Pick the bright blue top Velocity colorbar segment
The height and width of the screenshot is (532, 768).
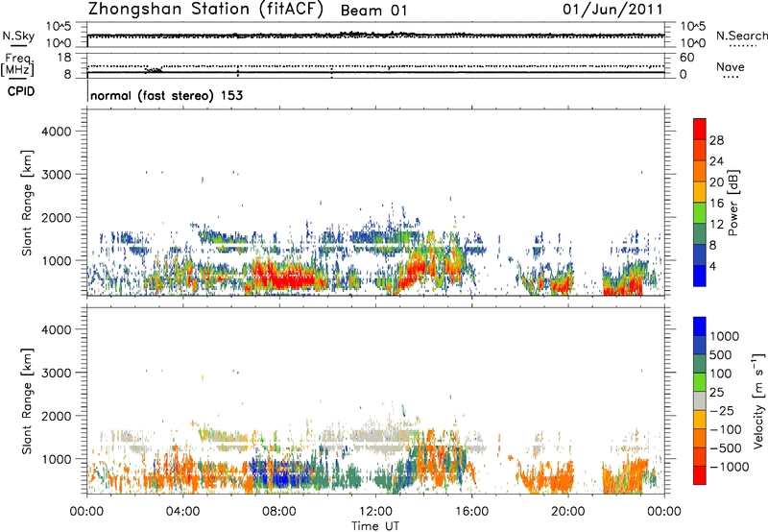coord(700,326)
